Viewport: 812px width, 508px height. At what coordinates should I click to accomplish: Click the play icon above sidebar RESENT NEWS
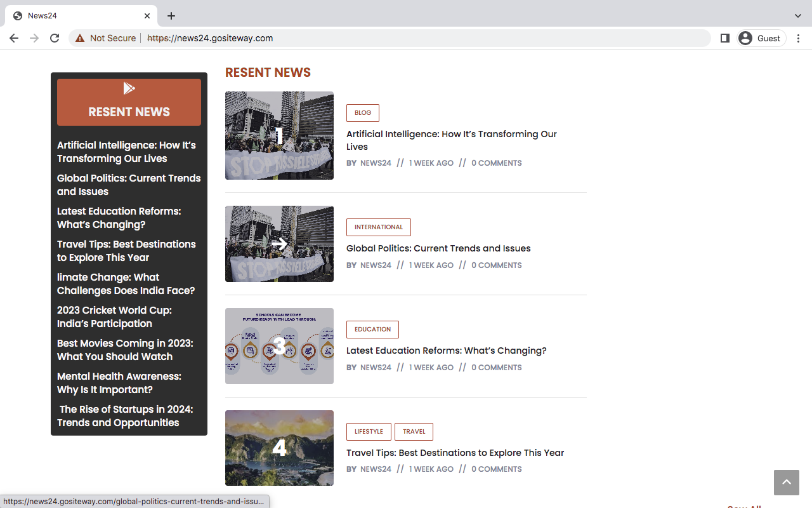click(129, 88)
